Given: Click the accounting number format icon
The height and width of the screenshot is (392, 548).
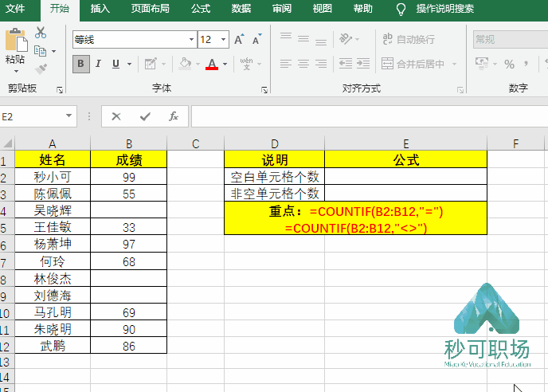Looking at the screenshot, I should click(x=482, y=64).
